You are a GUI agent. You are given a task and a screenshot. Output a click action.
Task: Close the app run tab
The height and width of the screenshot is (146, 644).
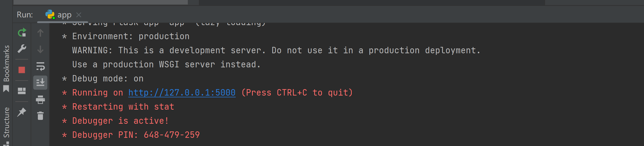79,15
